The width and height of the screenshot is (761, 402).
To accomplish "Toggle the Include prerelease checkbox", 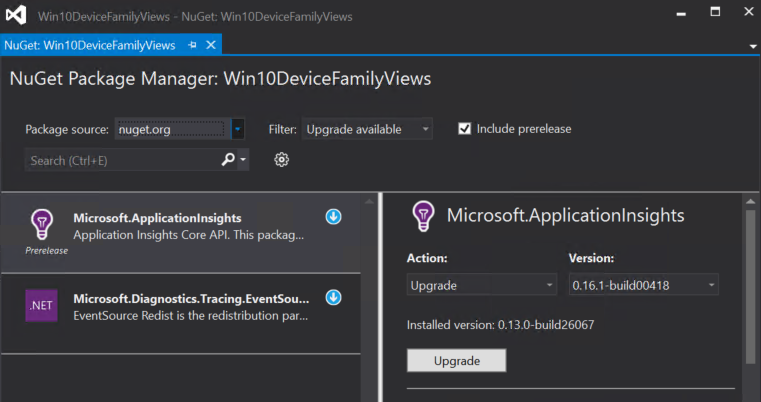I will click(x=464, y=129).
